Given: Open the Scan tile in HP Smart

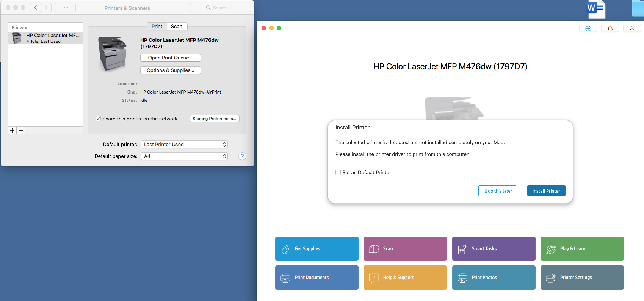Looking at the screenshot, I should click(405, 249).
